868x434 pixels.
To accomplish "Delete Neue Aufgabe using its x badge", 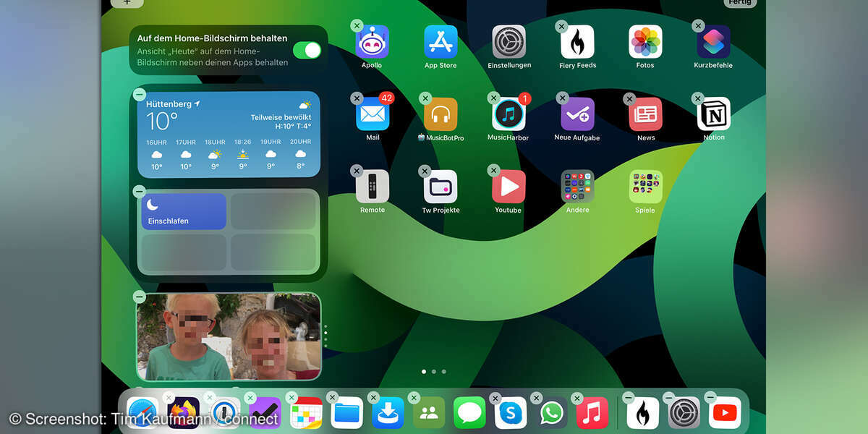I will point(561,98).
